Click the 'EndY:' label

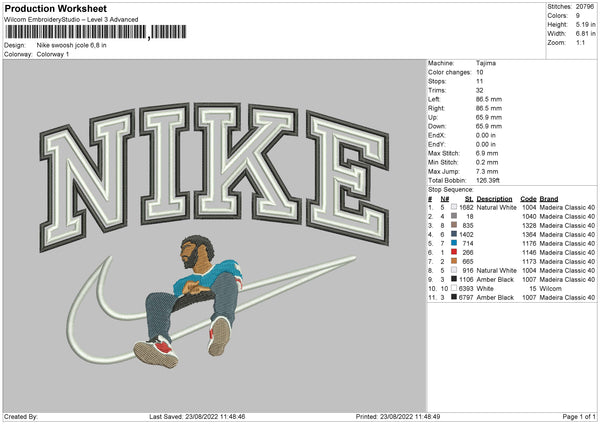click(437, 144)
